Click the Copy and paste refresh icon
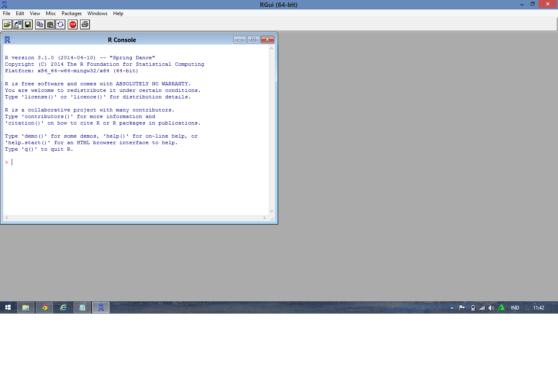The width and height of the screenshot is (558, 392). [x=60, y=24]
